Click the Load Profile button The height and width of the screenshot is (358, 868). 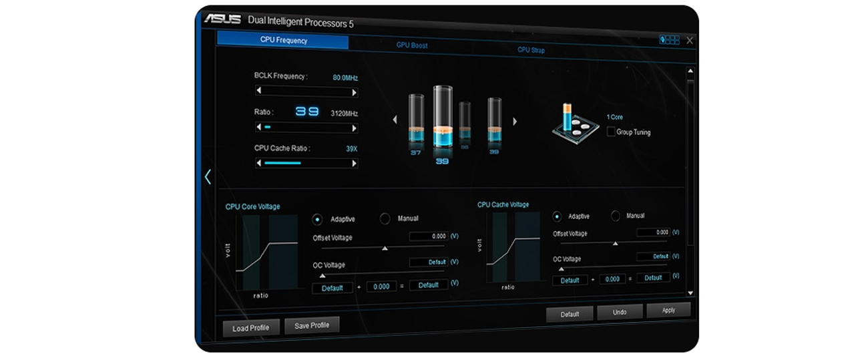point(251,328)
